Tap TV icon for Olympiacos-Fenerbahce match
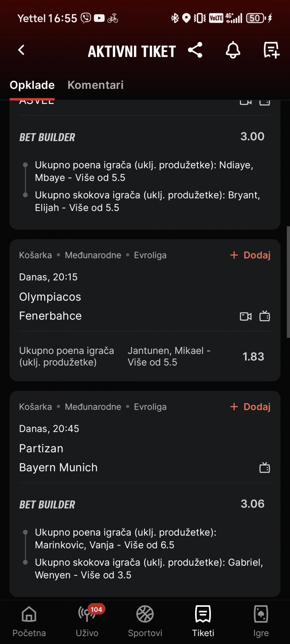 pyautogui.click(x=265, y=316)
